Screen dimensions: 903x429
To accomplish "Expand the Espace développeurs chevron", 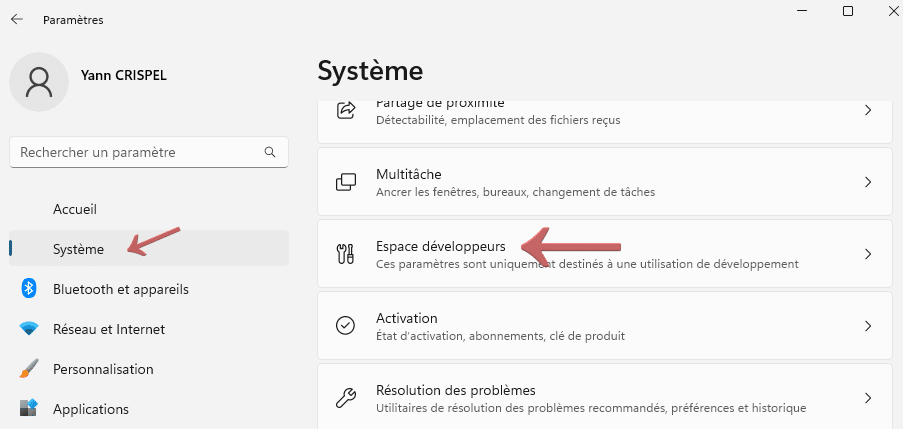I will coord(867,254).
